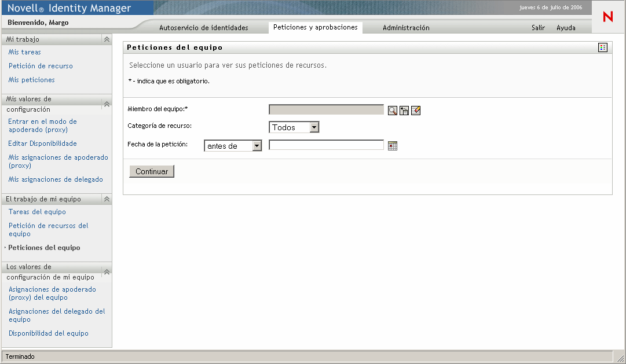Open the antes de date condition dropdown
Viewport: 626px width, 364px height.
click(233, 146)
